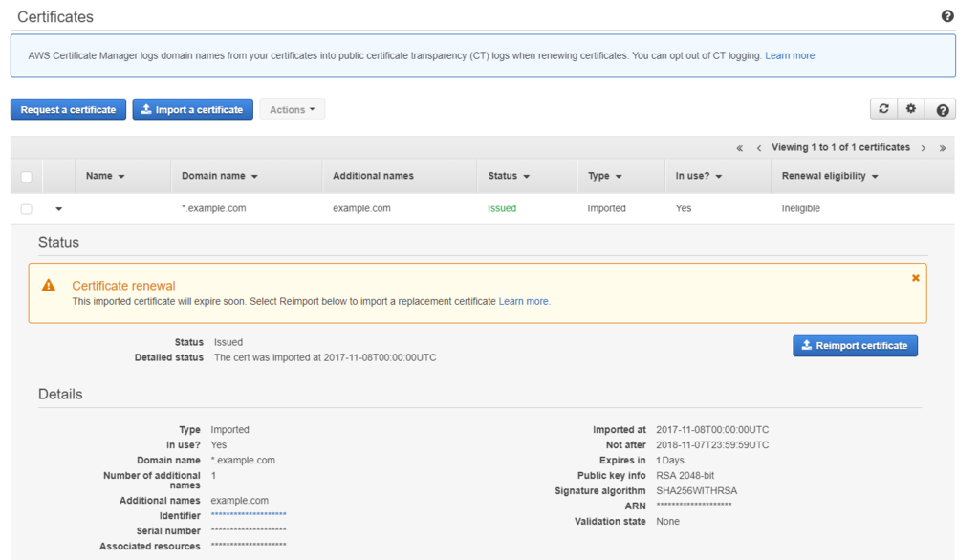Open Learn more link in renewal warning

pos(523,301)
